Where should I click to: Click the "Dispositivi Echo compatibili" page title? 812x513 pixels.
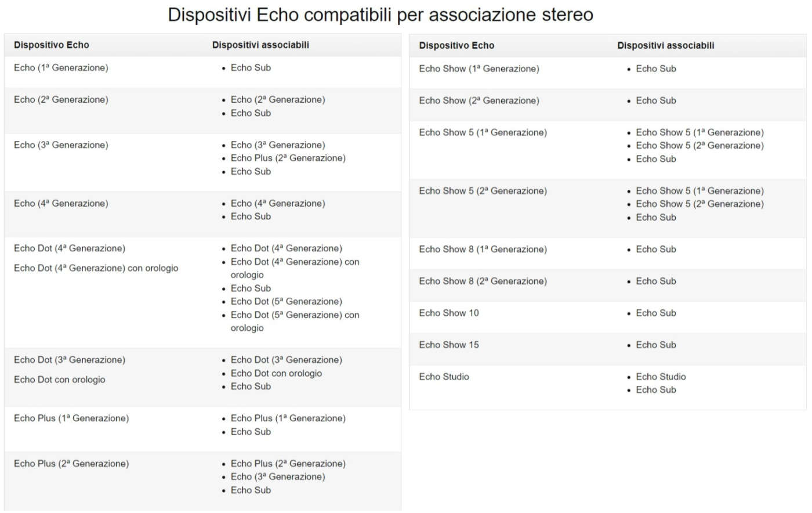pos(380,15)
